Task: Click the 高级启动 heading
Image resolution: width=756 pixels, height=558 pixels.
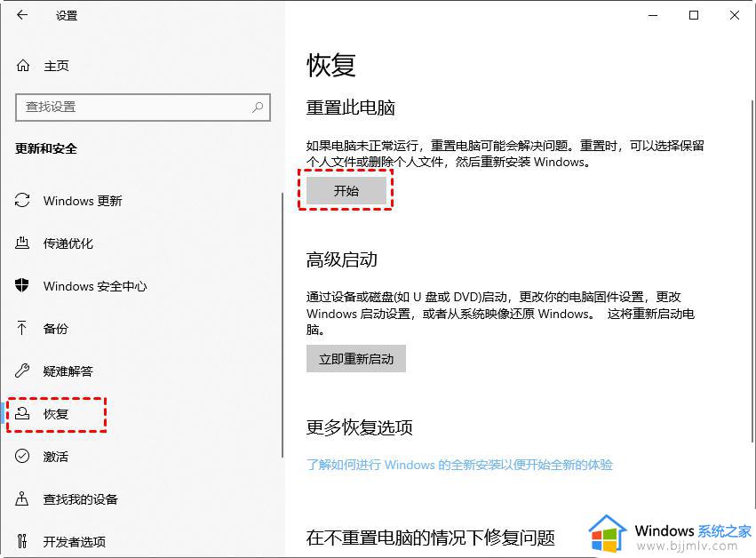Action: tap(341, 259)
